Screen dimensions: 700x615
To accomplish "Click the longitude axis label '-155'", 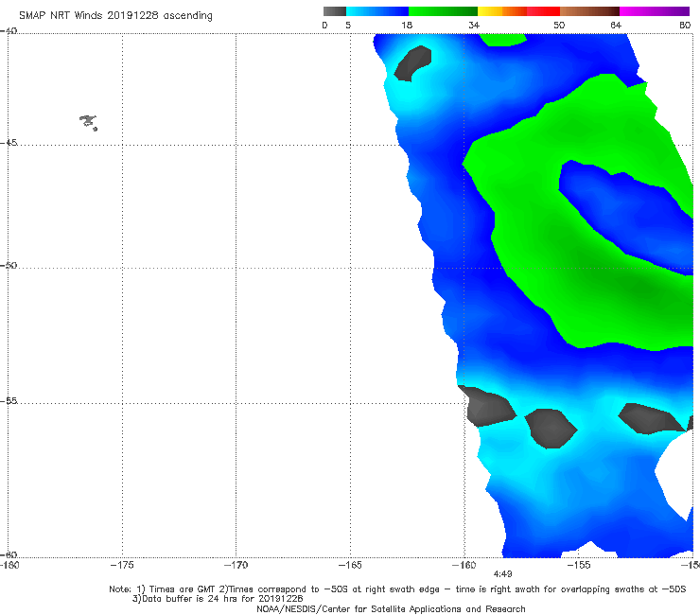I will coord(579,565).
